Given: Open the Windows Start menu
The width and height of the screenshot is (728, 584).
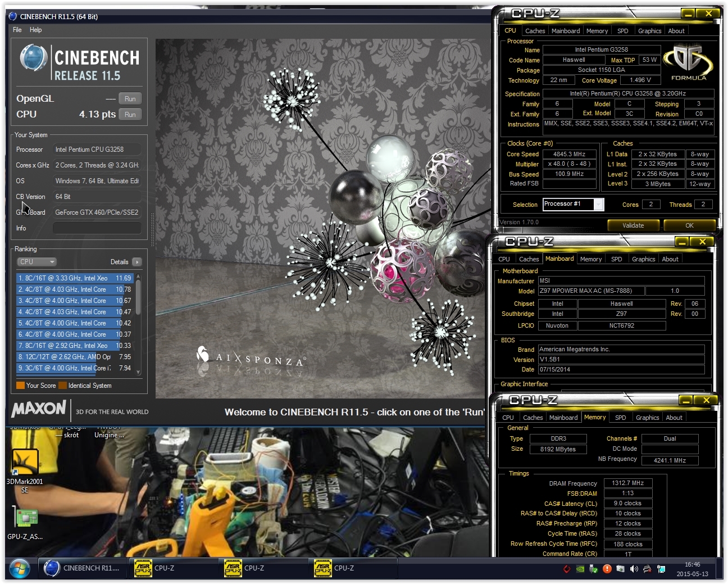Looking at the screenshot, I should click(20, 568).
